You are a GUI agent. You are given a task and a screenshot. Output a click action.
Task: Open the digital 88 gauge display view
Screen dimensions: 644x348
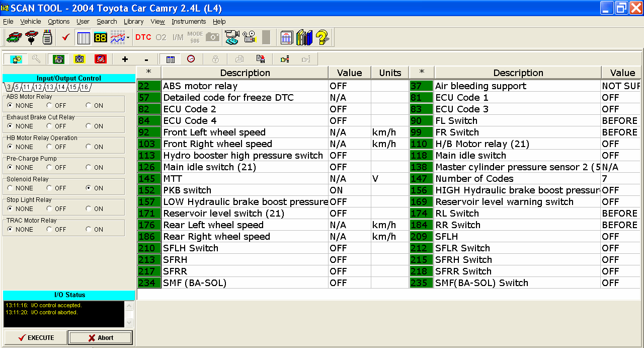click(100, 37)
